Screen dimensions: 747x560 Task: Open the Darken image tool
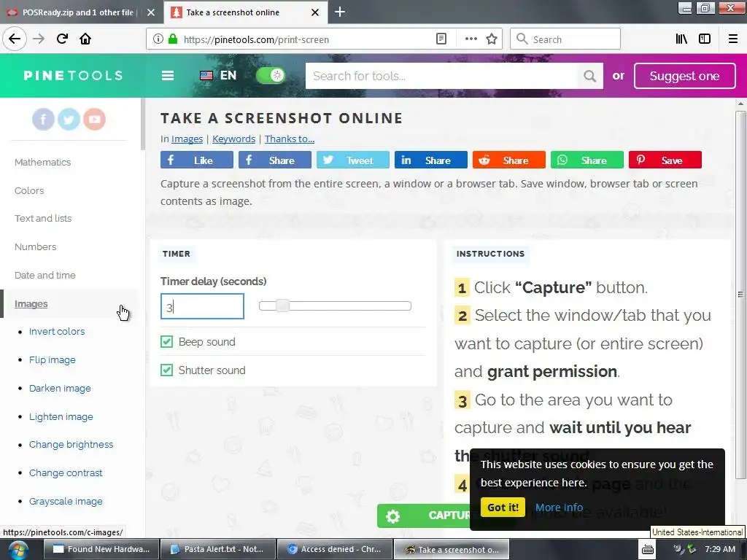pos(60,388)
